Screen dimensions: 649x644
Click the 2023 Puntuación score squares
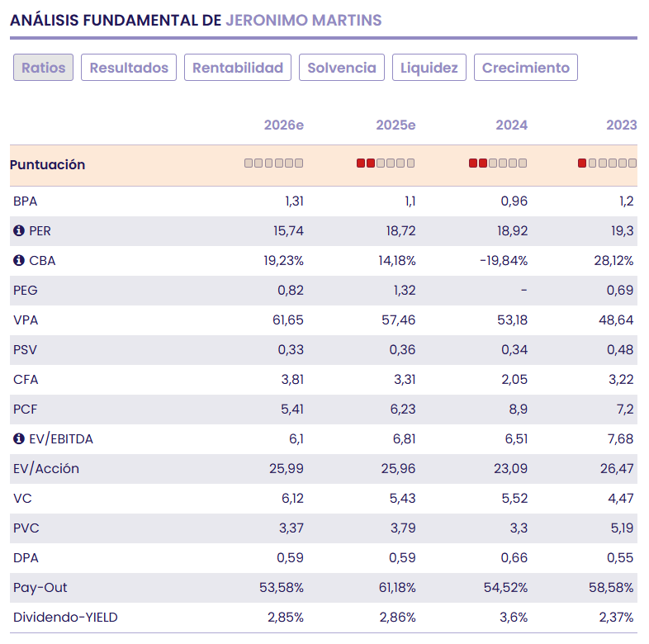coord(608,163)
